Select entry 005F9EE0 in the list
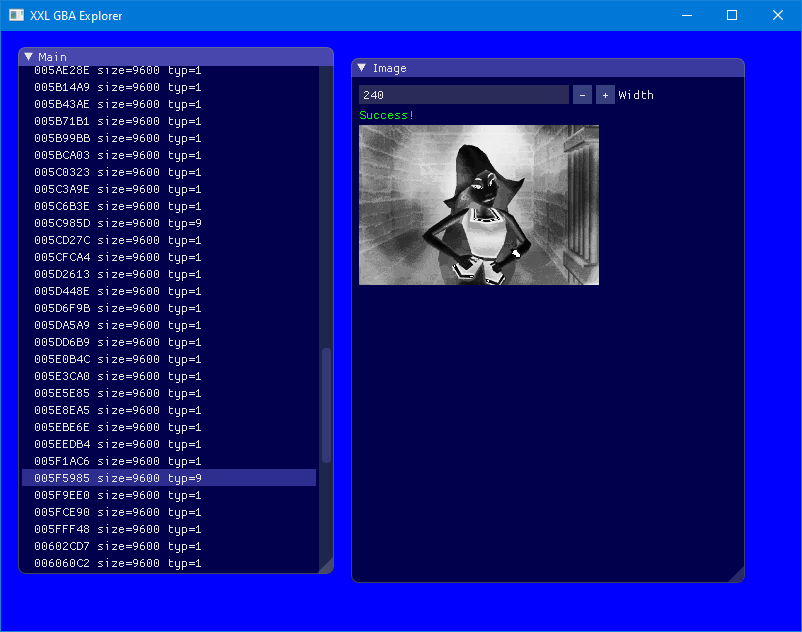Screen dimensions: 802x632 [x=169, y=494]
